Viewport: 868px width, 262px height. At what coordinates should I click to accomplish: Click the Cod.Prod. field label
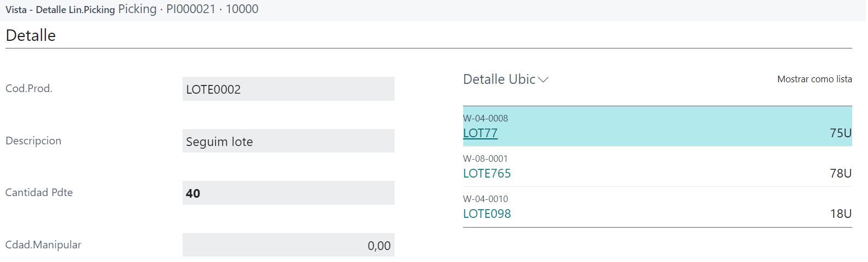click(29, 89)
